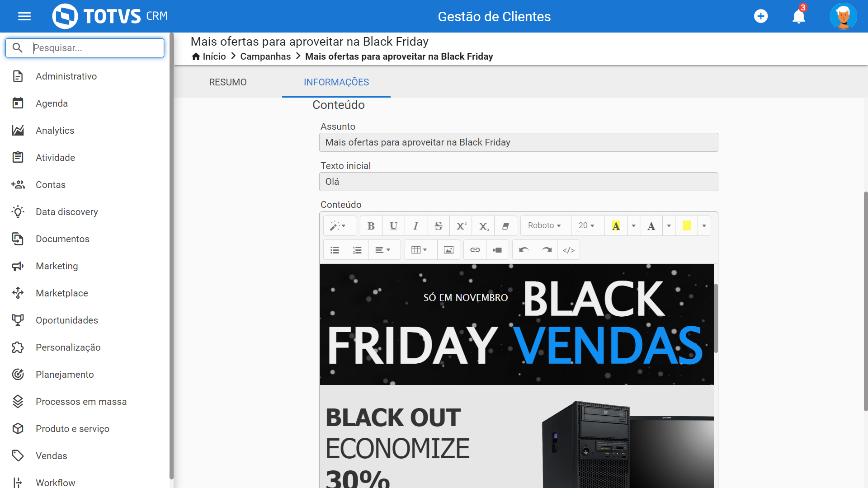Open the hamburger menu in header
The width and height of the screenshot is (868, 488).
(x=24, y=17)
